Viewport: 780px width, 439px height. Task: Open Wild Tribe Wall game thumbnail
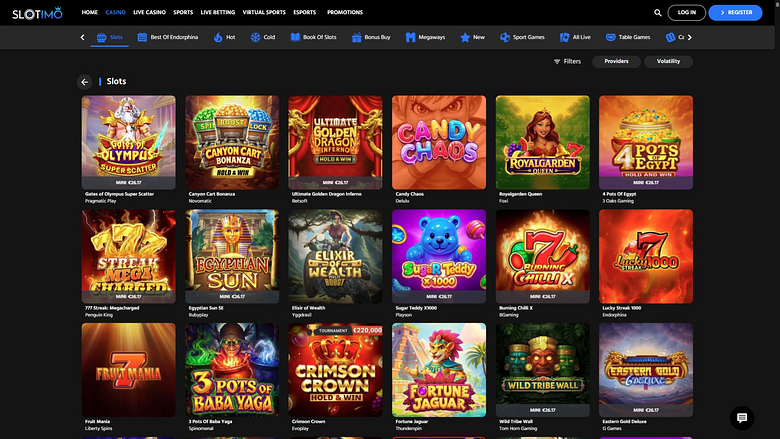tap(542, 370)
